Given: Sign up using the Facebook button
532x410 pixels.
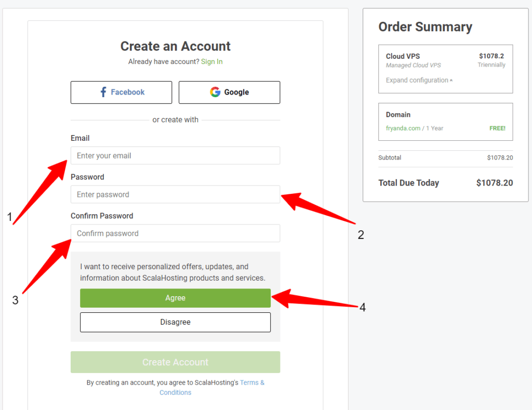Looking at the screenshot, I should 121,92.
